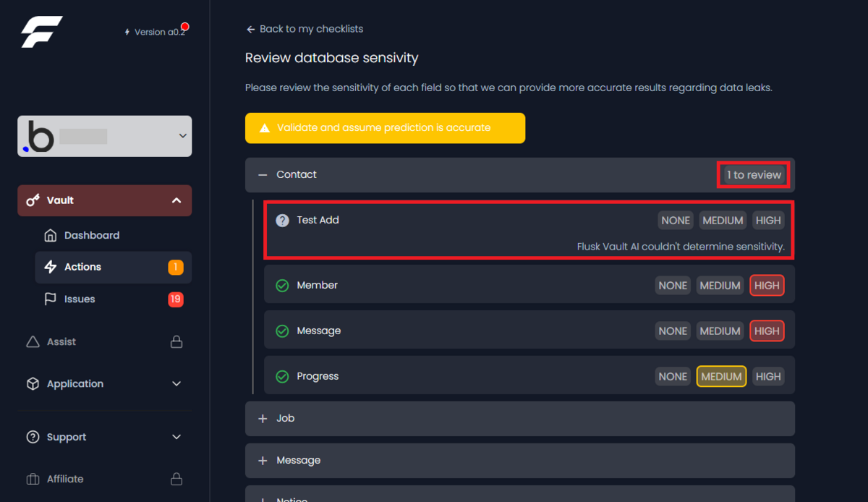
Task: Click the green check icon beside Member
Action: point(283,285)
